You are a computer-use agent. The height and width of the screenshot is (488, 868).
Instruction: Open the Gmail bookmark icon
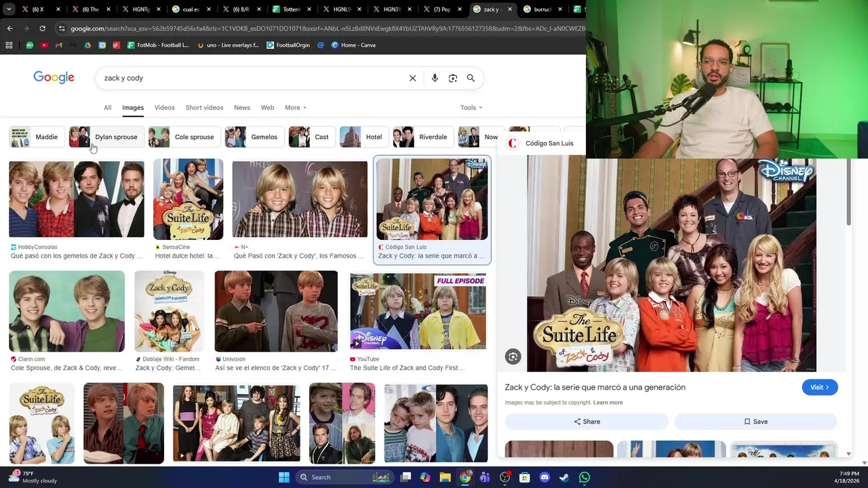[x=58, y=45]
